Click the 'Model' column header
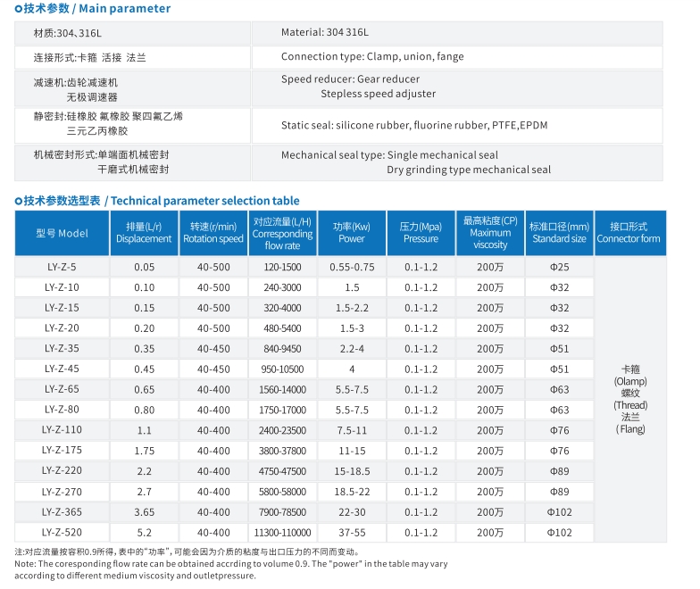Image resolution: width=700 pixels, height=589 pixels. click(x=62, y=234)
